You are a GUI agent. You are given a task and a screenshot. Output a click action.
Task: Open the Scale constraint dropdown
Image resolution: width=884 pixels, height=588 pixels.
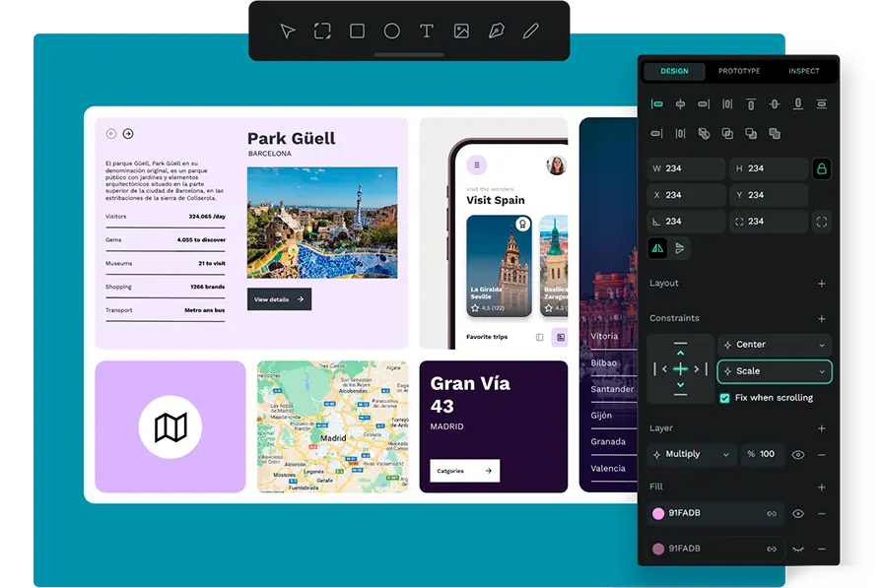point(775,371)
